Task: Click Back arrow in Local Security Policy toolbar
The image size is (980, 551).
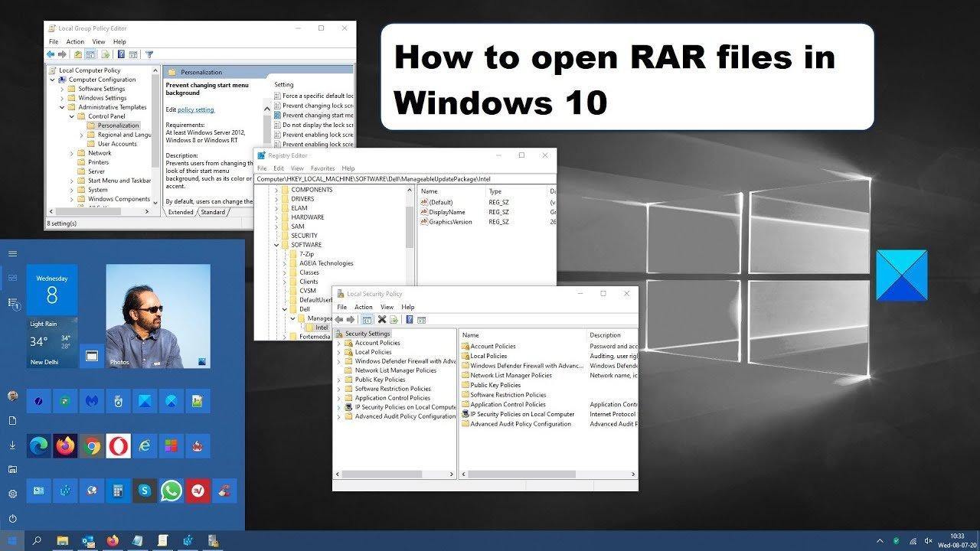Action: [x=340, y=319]
